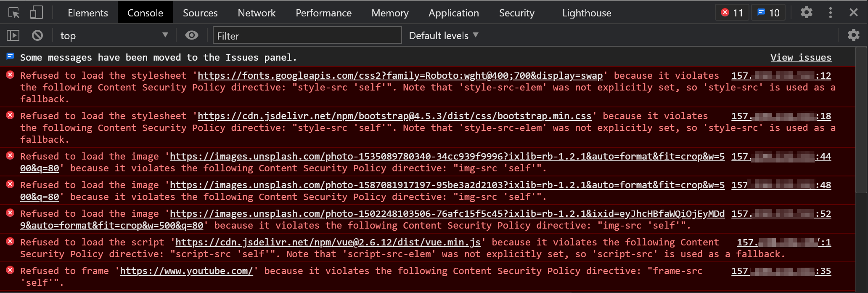Screen dimensions: 868x293
Task: Focus the console Filter text field
Action: pos(307,35)
